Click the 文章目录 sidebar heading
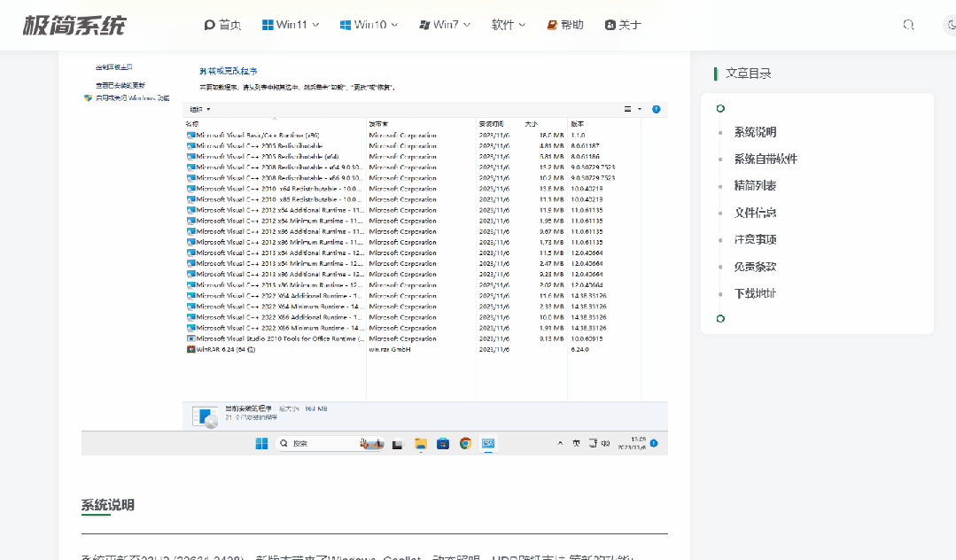Screen dimensions: 956x560 tap(748, 74)
